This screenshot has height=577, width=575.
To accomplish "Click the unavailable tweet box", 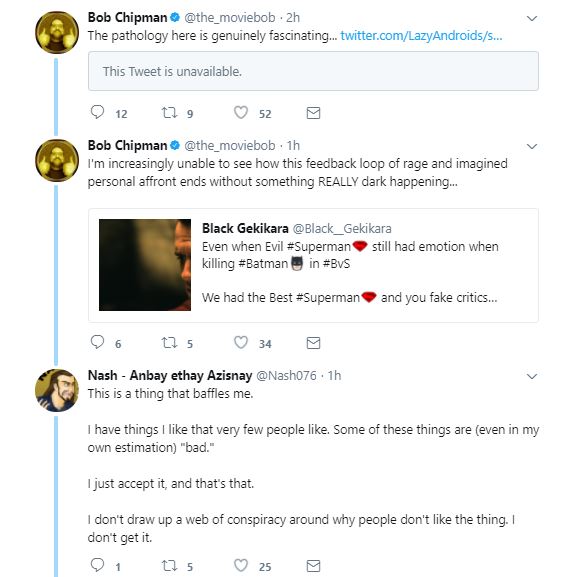I will click(313, 71).
